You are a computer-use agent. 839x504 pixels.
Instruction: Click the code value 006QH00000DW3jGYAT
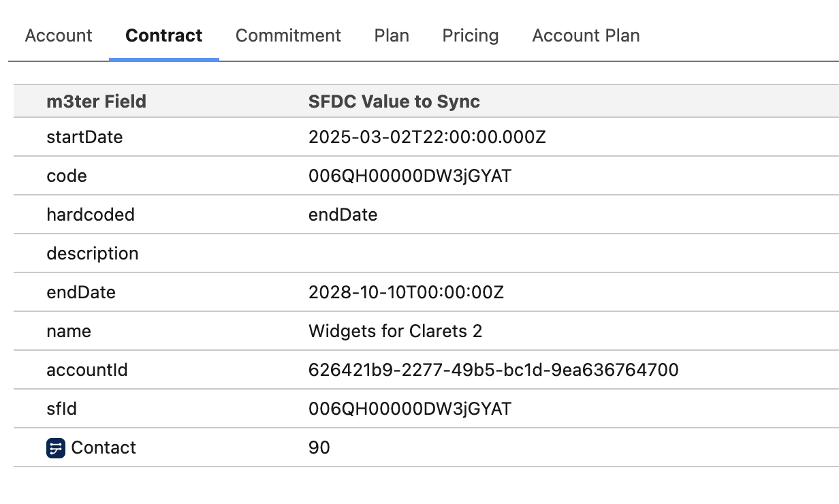[409, 176]
